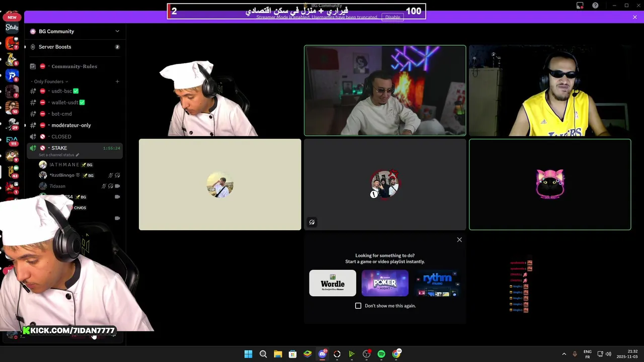Screen dimensions: 644x362
Task: Click the Windows Start button
Action: [248, 354]
